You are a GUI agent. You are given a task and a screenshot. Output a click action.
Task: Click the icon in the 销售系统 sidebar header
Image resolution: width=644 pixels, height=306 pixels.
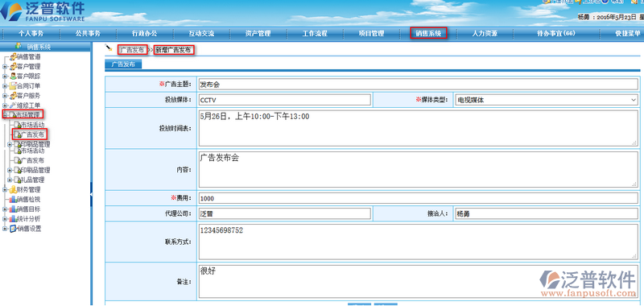[x=19, y=47]
